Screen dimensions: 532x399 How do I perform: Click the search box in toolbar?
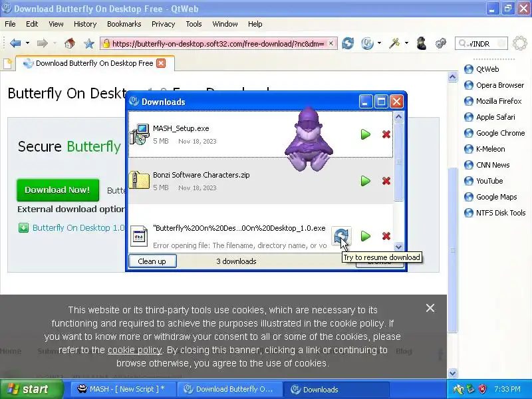(x=481, y=43)
